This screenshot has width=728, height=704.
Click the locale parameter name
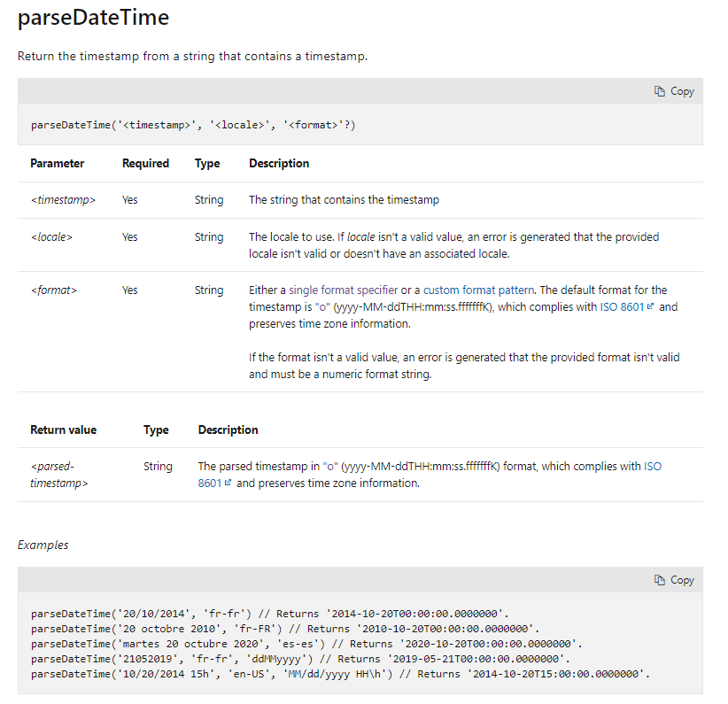[x=51, y=236]
